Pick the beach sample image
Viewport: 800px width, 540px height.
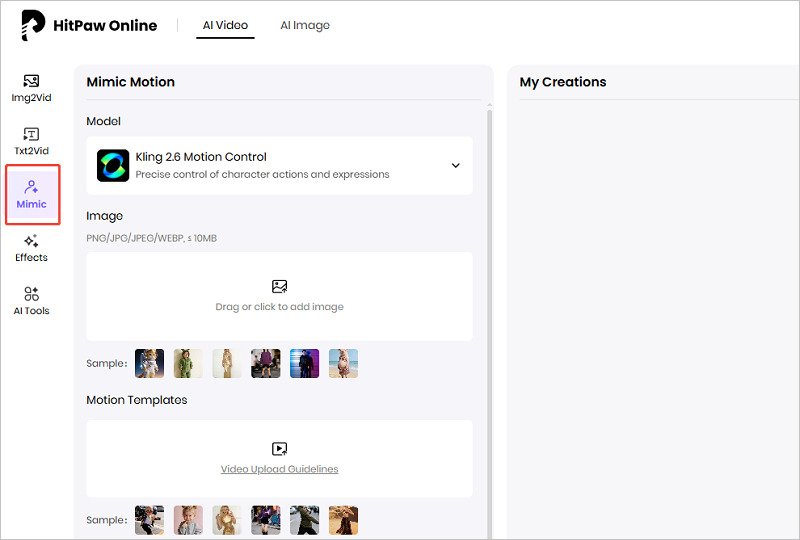(343, 363)
